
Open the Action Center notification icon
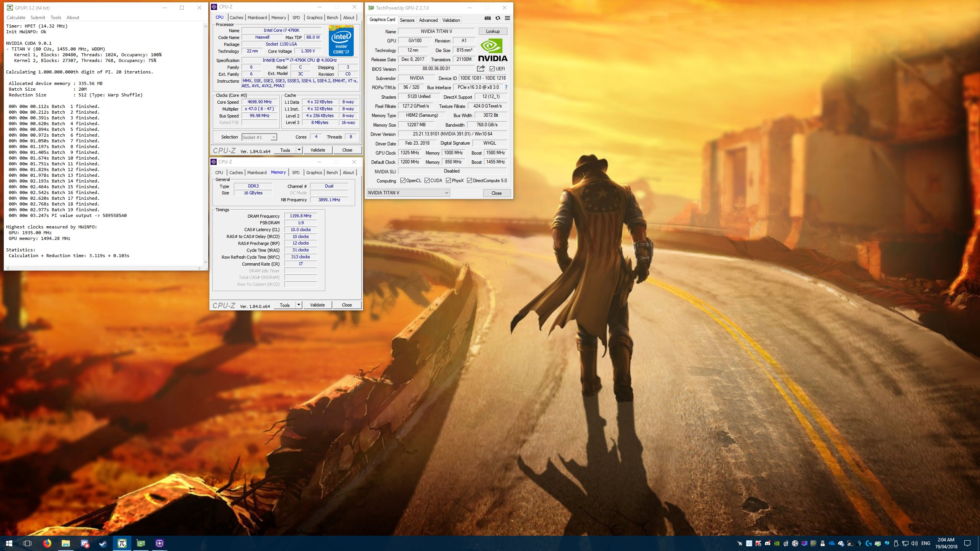pyautogui.click(x=967, y=543)
